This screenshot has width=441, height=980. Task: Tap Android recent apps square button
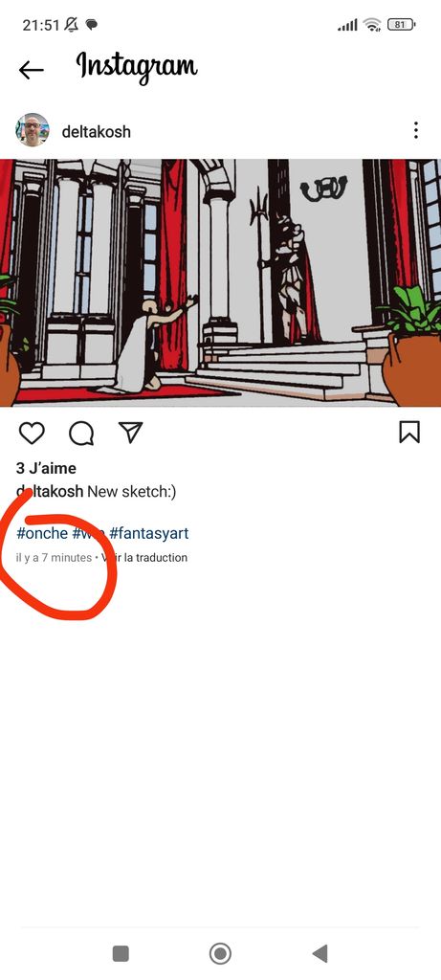(121, 954)
